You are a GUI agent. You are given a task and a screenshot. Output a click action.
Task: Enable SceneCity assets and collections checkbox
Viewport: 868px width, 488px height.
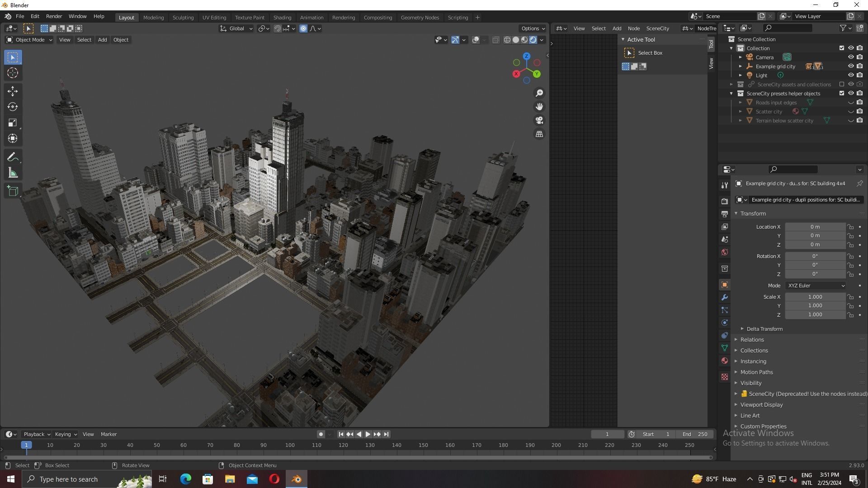point(841,84)
